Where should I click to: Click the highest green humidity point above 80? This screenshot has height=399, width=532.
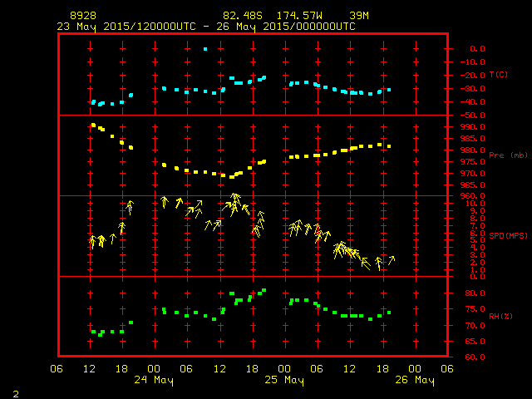point(264,290)
